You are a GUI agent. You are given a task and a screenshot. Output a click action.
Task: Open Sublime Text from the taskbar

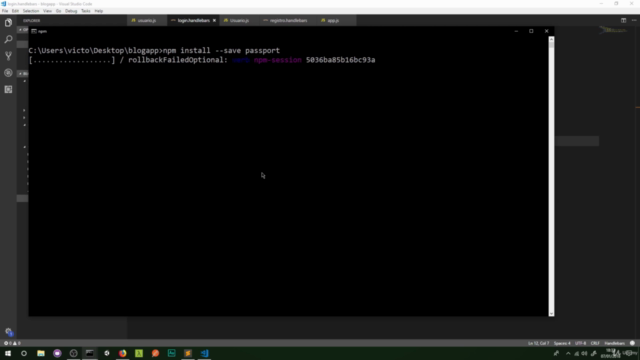[x=188, y=353]
